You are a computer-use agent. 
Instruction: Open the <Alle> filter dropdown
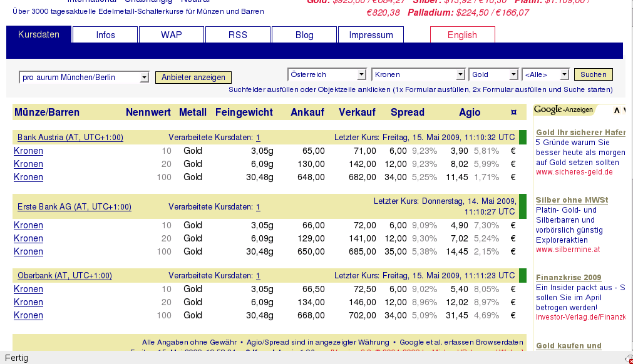545,74
